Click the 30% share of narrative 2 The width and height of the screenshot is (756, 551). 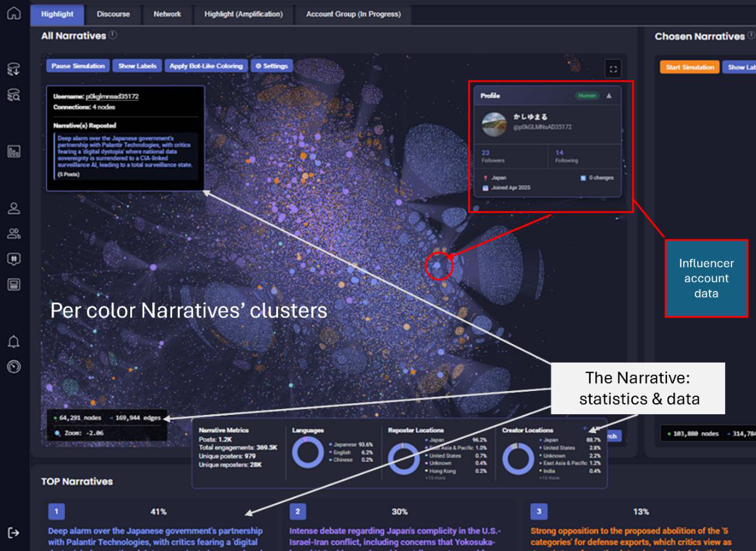[400, 512]
